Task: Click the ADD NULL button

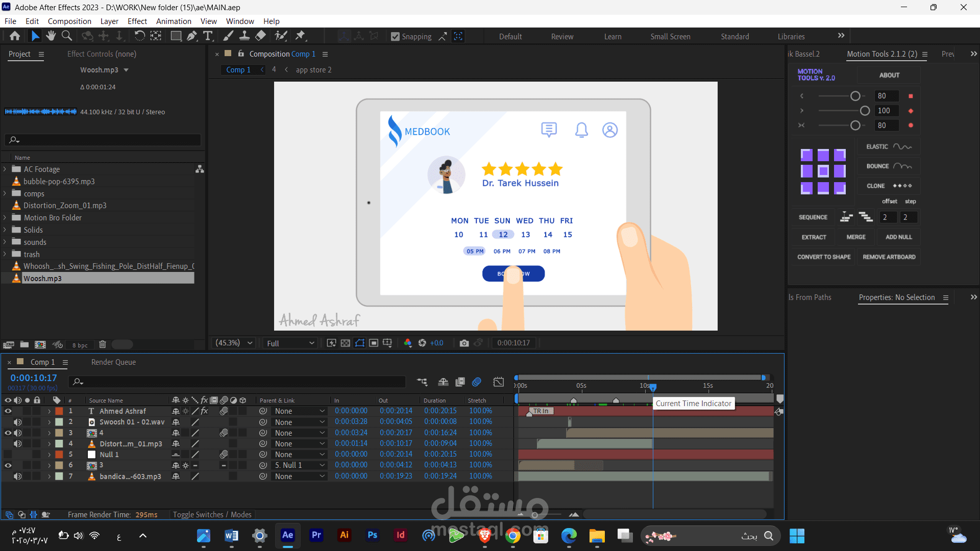Action: click(898, 237)
